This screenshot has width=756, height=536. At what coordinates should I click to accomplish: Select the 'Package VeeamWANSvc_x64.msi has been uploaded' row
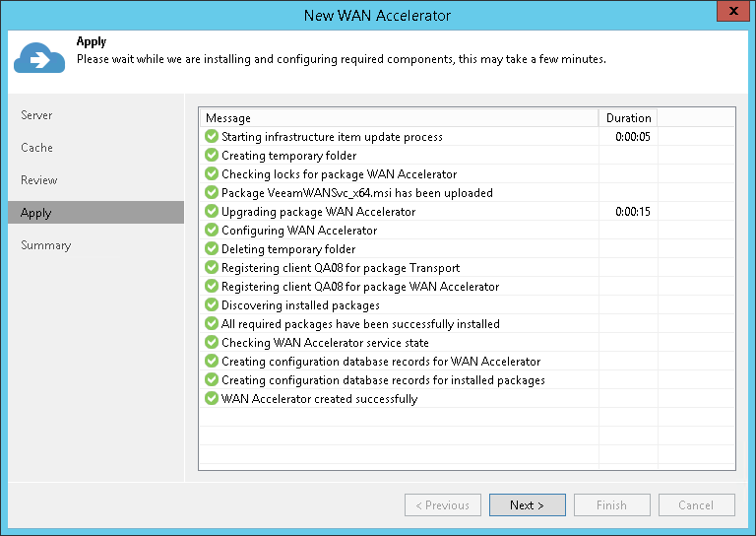click(x=356, y=193)
